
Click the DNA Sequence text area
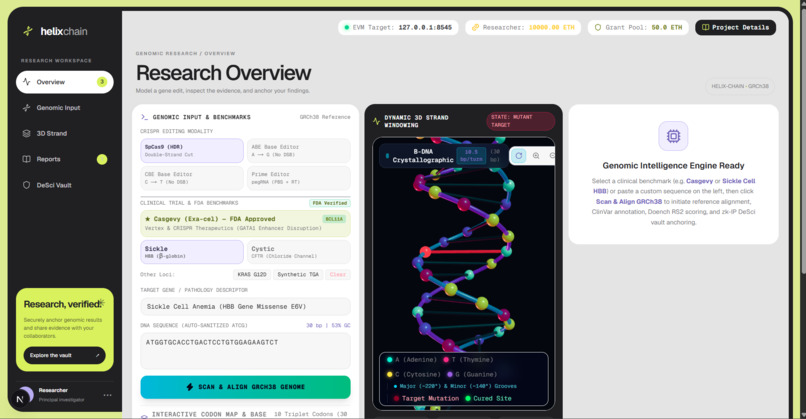coord(245,351)
